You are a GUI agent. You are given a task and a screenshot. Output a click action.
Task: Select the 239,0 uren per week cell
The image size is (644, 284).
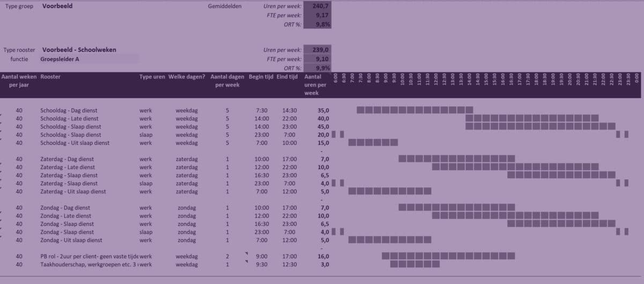tap(317, 50)
